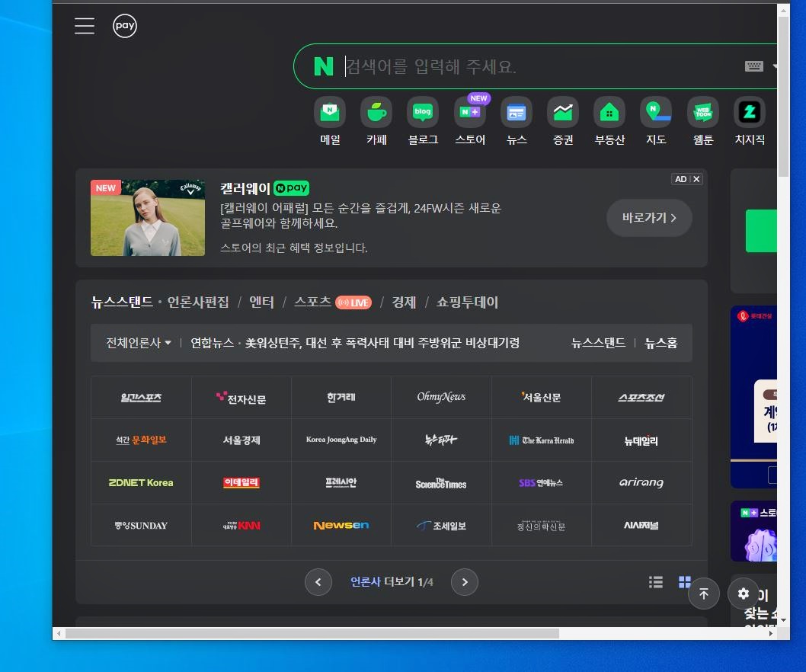Switch newsstand to grid view

pyautogui.click(x=685, y=582)
